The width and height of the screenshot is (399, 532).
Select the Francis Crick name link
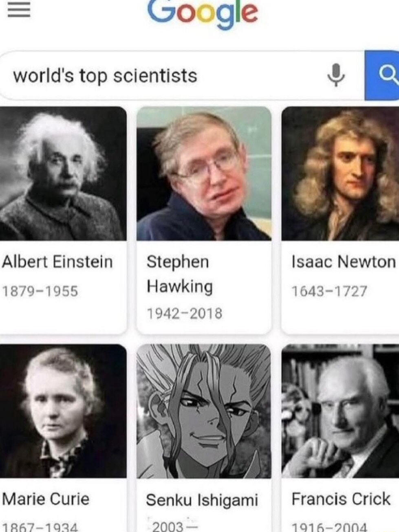pyautogui.click(x=341, y=499)
